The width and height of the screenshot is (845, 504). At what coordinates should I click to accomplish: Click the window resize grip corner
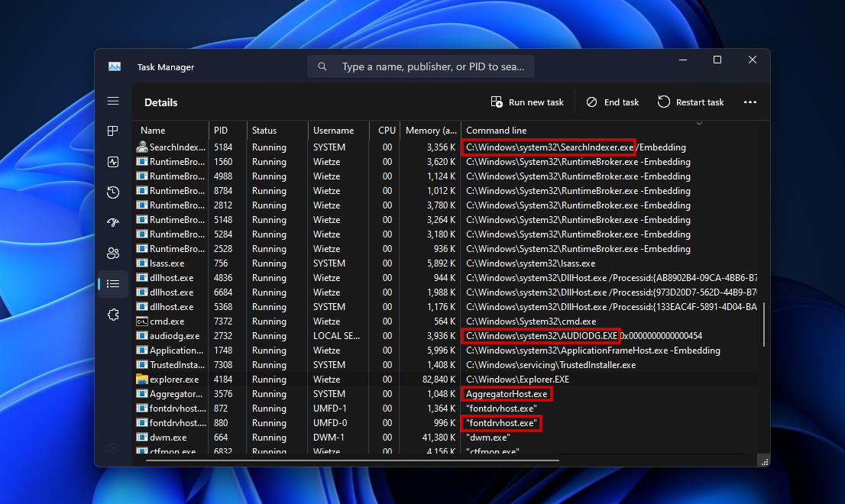pyautogui.click(x=765, y=462)
